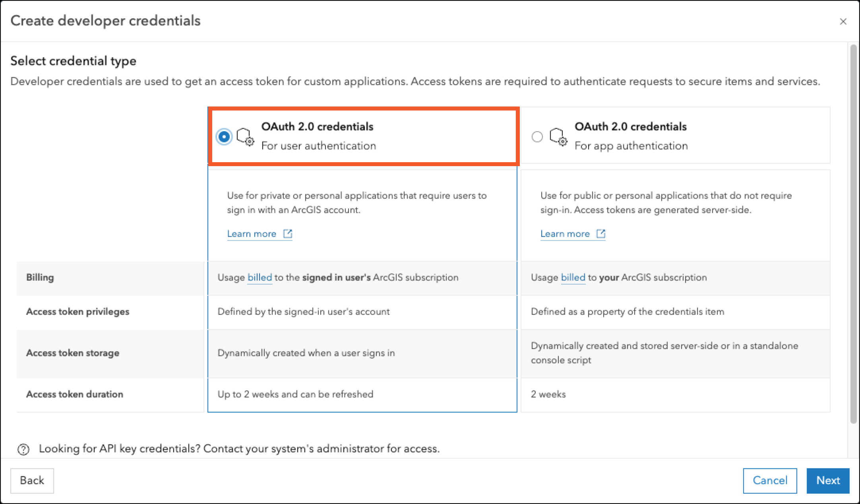Open Learn more link for app authentication

pos(565,234)
